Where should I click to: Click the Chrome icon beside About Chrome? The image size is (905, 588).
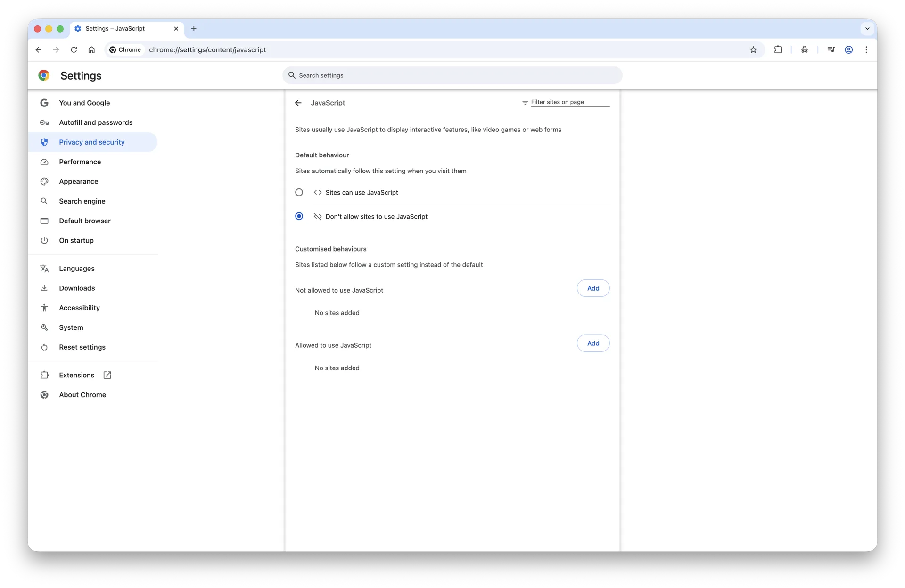(44, 395)
